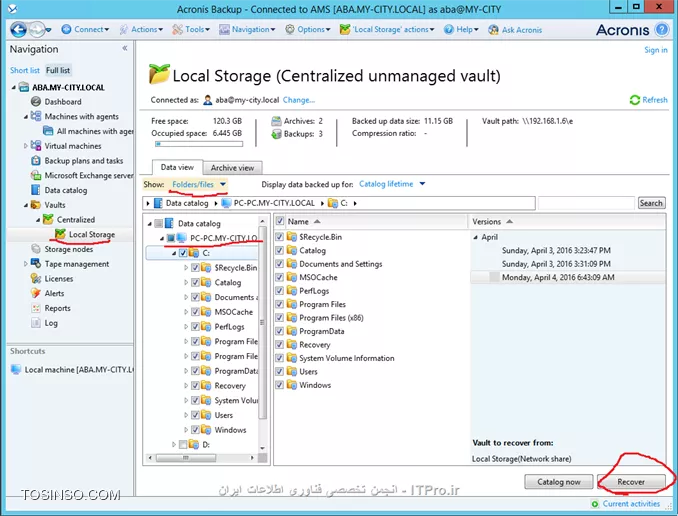Open the Connect menu
The height and width of the screenshot is (516, 678).
click(85, 29)
